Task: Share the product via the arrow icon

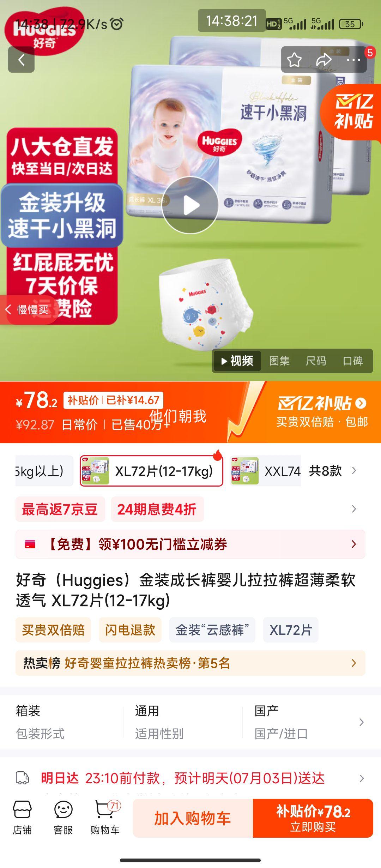Action: coord(323,60)
